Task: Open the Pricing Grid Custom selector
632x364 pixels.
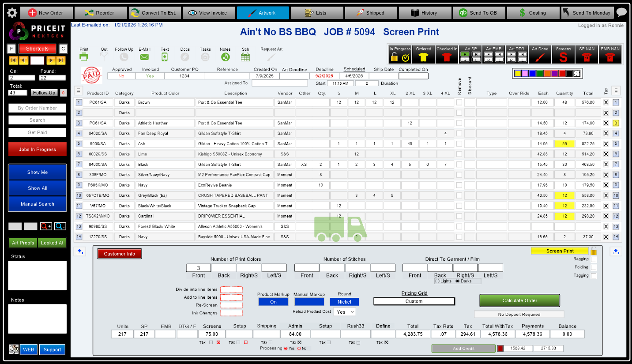Action: pyautogui.click(x=414, y=301)
